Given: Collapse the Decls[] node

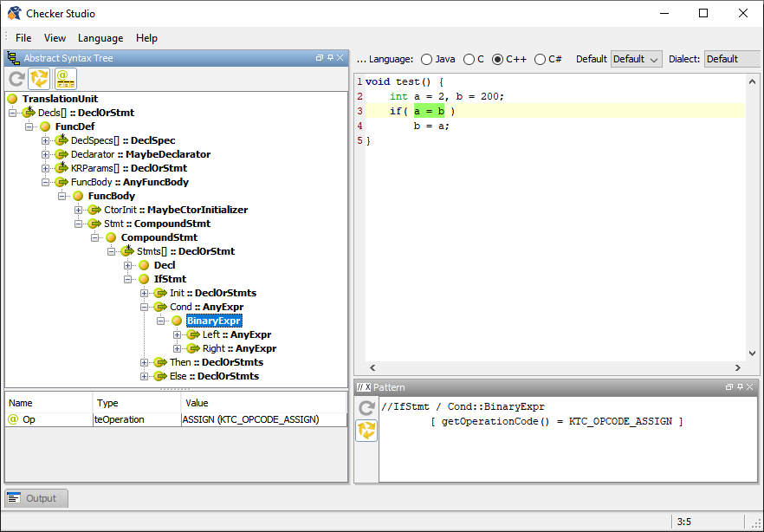Looking at the screenshot, I should [13, 113].
